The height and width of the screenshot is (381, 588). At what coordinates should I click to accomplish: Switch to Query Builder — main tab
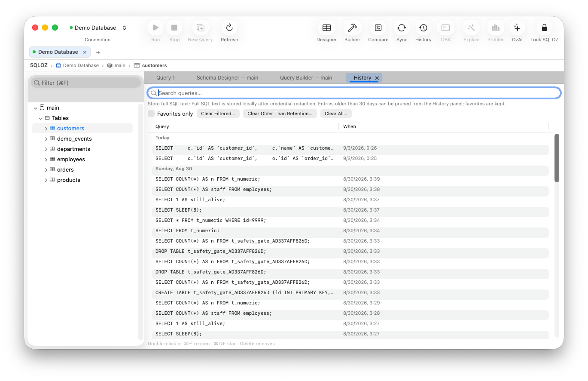coord(306,78)
